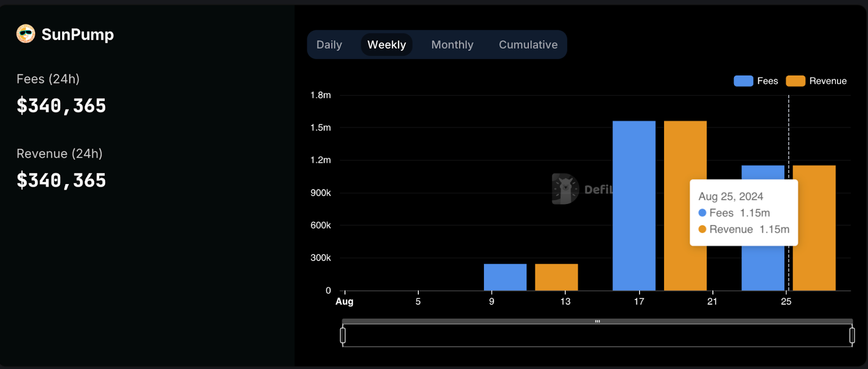The image size is (868, 369).
Task: Click the $340,365 value under Fees (24h)
Action: pyautogui.click(x=61, y=106)
